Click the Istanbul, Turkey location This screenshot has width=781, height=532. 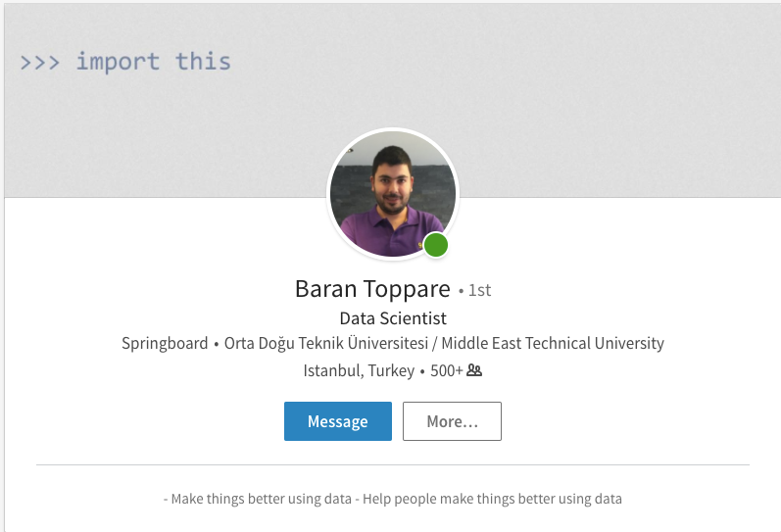pos(359,370)
